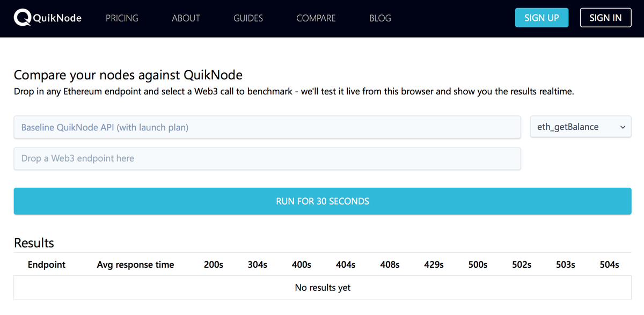
Task: Click the Endpoint column header
Action: click(47, 265)
